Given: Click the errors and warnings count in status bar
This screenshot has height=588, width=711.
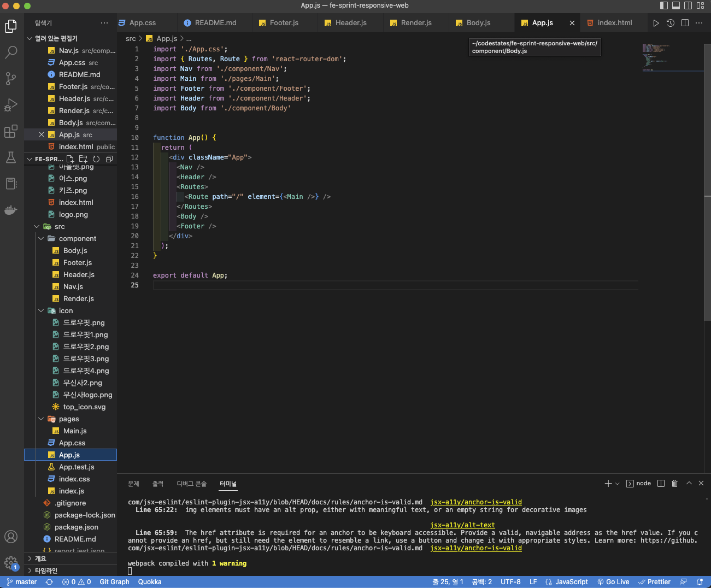Looking at the screenshot, I should pyautogui.click(x=77, y=582).
